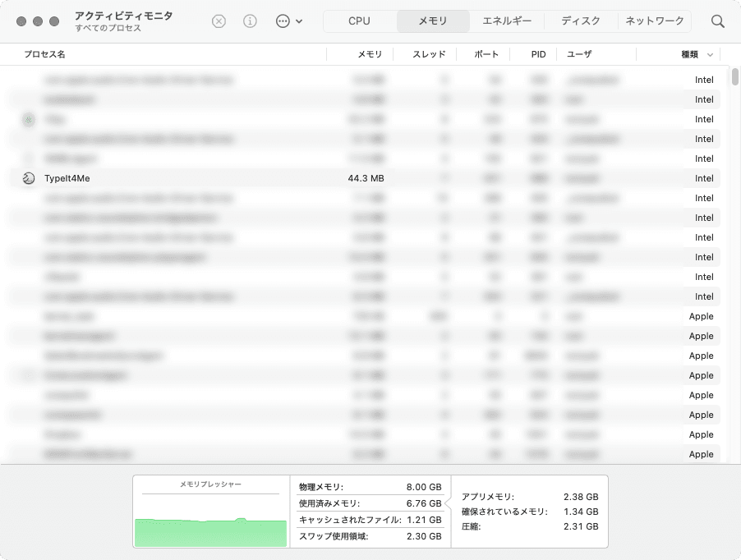Viewport: 741px width, 560px height.
Task: Switch to the CPU tab
Action: [359, 21]
